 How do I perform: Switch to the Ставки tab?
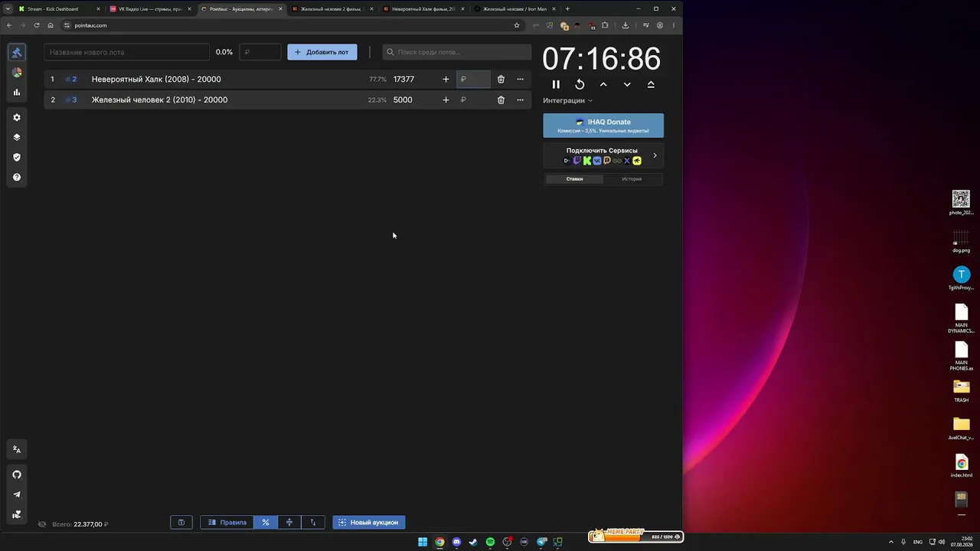574,179
